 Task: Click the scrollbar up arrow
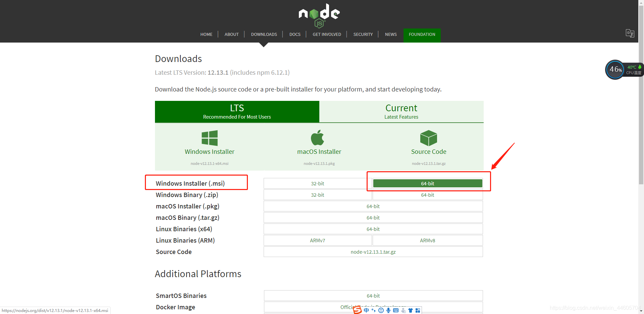click(x=641, y=3)
